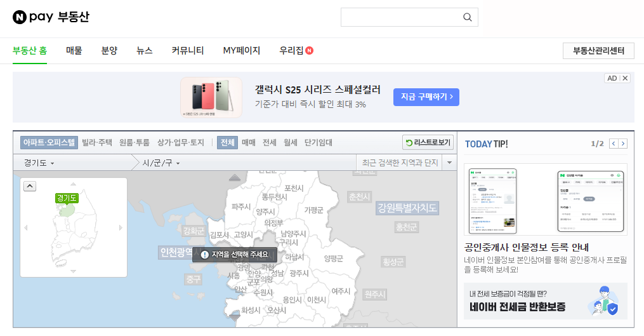
Task: Click 지금 구매하기 ad button
Action: coord(426,97)
